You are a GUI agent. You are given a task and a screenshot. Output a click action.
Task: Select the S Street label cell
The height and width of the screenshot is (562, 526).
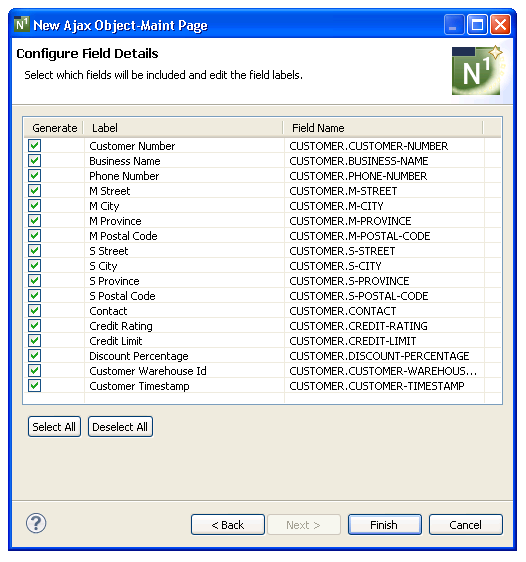[185, 251]
